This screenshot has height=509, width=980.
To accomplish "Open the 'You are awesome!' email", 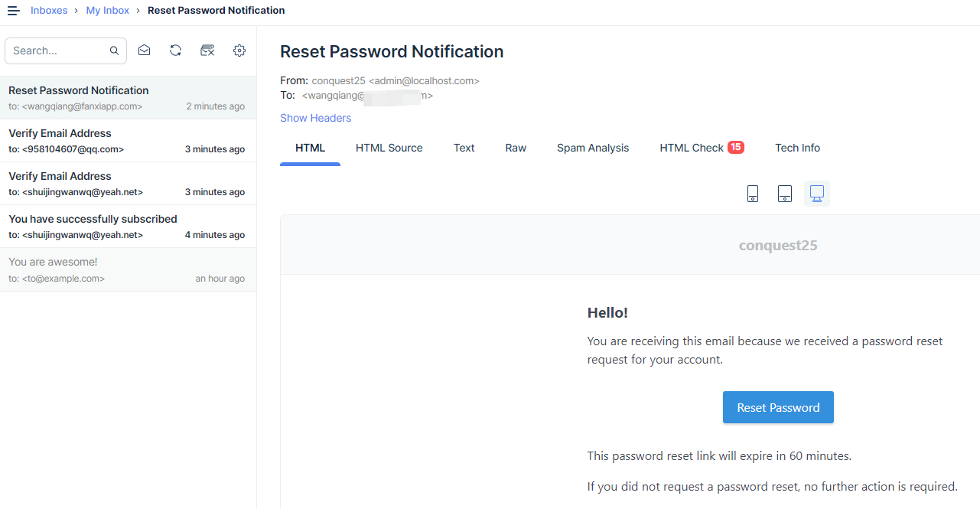I will (x=128, y=269).
